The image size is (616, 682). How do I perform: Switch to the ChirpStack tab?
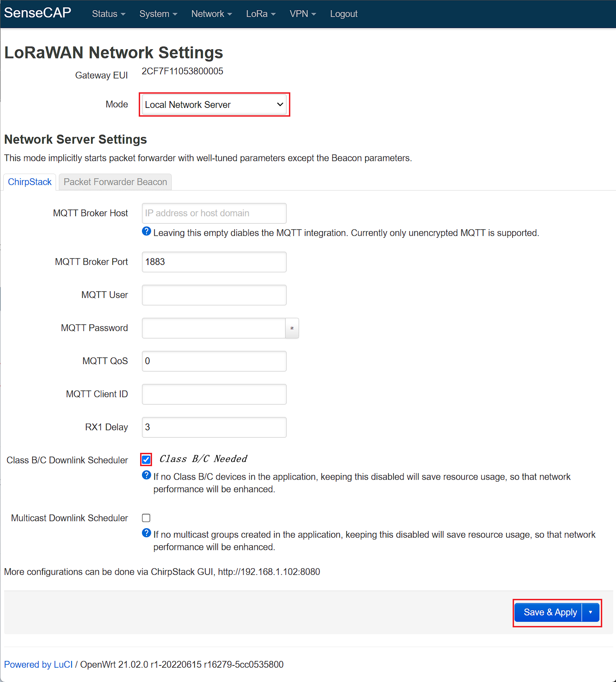click(30, 182)
